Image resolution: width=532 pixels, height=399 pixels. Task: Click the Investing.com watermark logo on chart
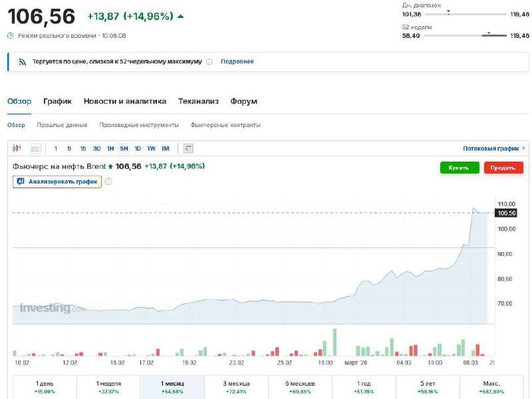tap(53, 309)
